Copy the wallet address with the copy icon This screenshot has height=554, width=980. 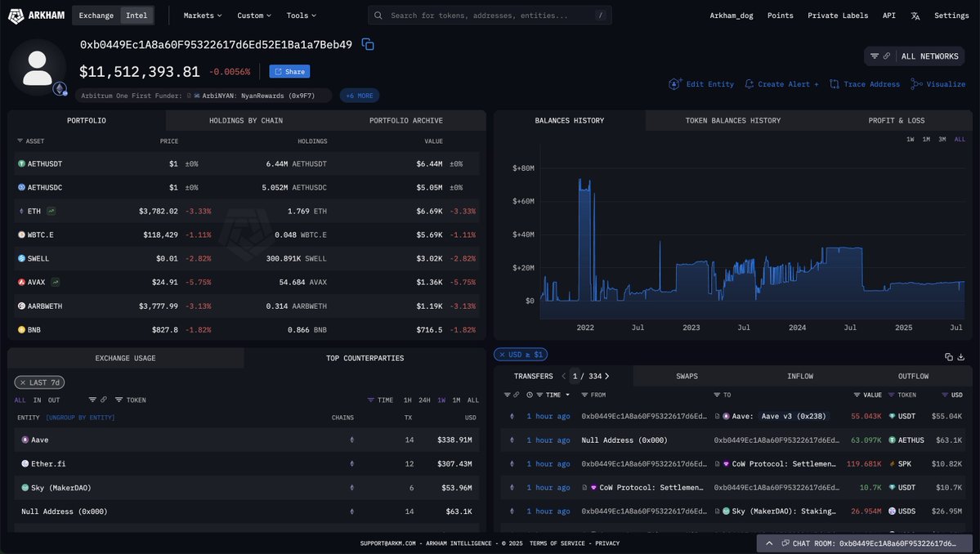click(368, 44)
